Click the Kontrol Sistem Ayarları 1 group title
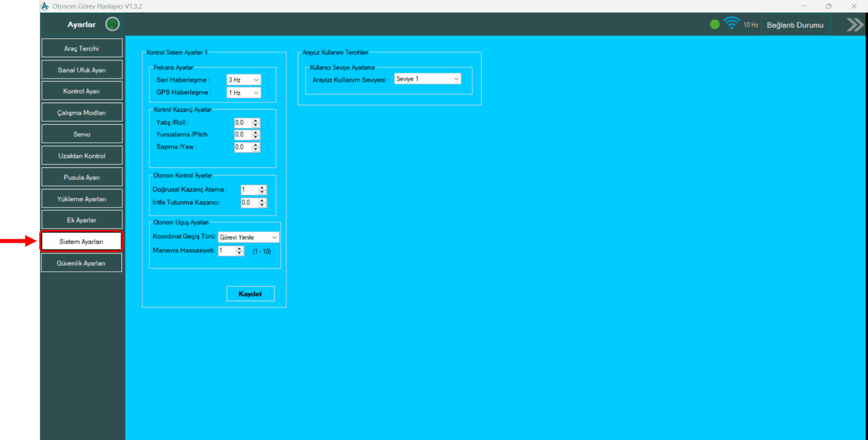The width and height of the screenshot is (868, 440). [177, 53]
